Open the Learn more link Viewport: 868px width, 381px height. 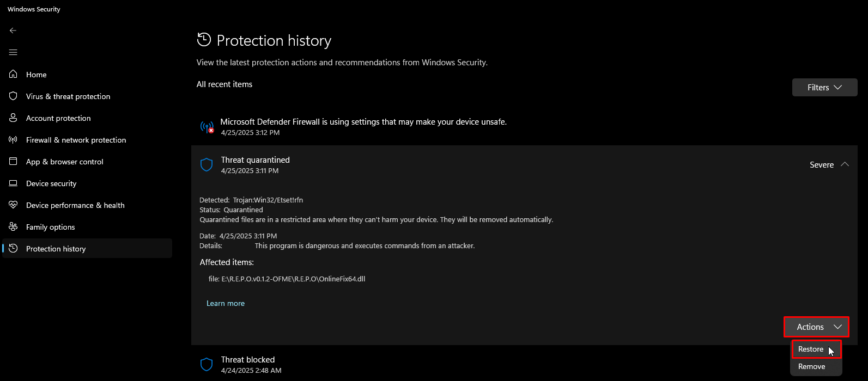(x=226, y=304)
